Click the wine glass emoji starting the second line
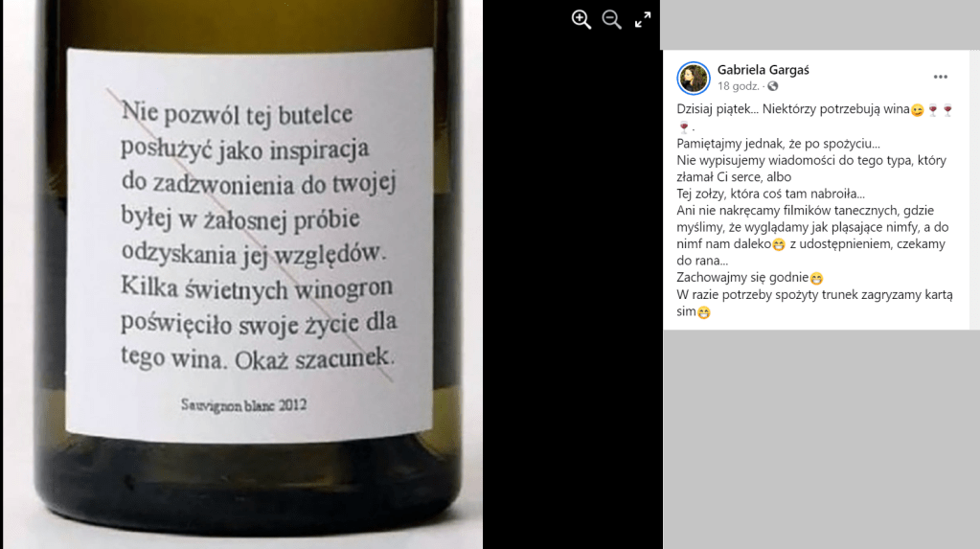Screen dimensions: 980x549 pyautogui.click(x=683, y=126)
